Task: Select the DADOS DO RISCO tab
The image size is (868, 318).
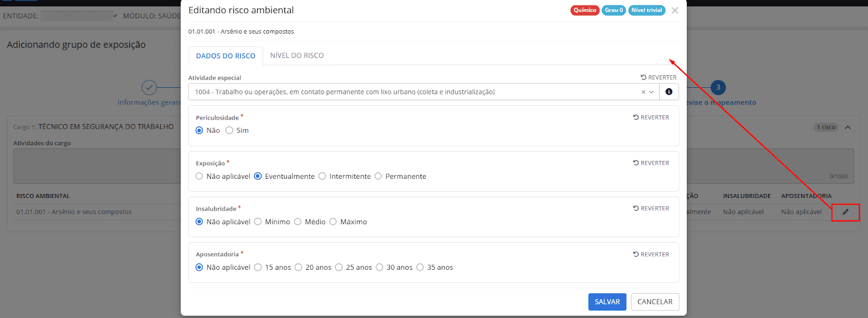Action: click(x=226, y=56)
